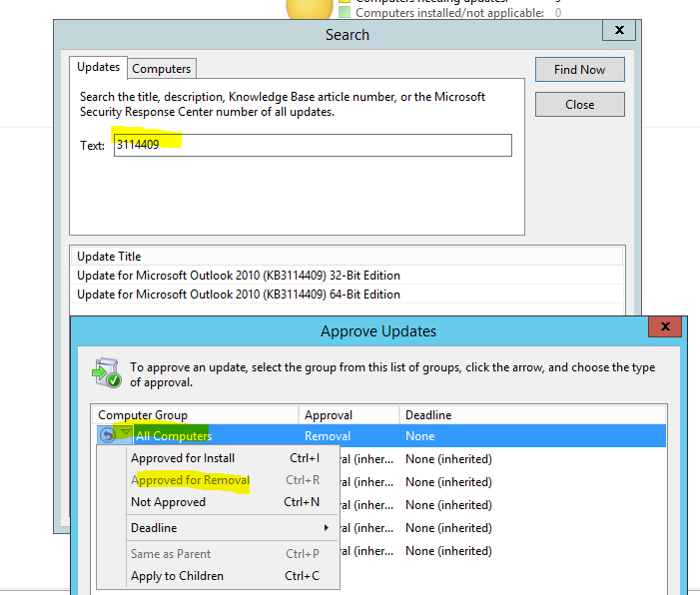Choose Approved for Install from menu
The height and width of the screenshot is (595, 700).
[x=219, y=458]
